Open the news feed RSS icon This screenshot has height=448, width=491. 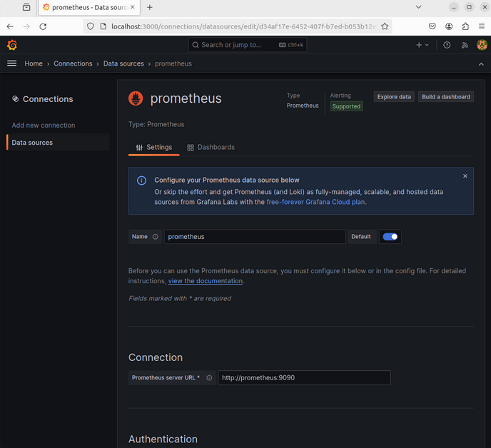pyautogui.click(x=465, y=45)
